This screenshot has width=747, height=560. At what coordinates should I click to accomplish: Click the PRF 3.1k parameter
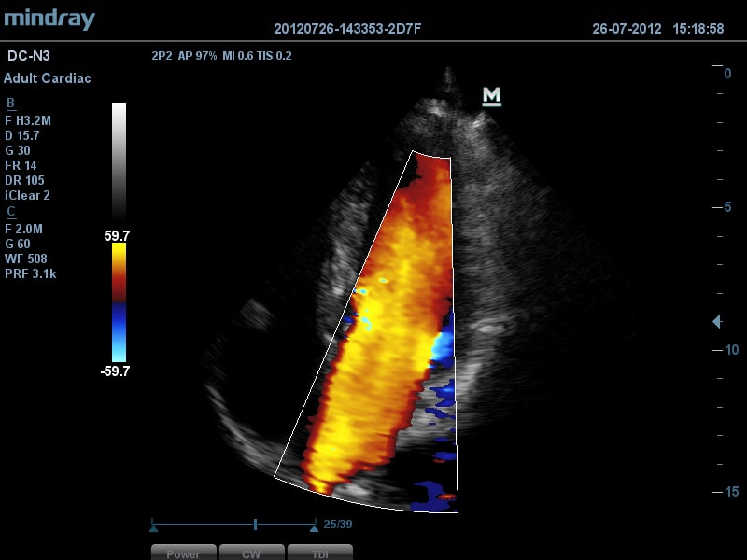point(30,273)
